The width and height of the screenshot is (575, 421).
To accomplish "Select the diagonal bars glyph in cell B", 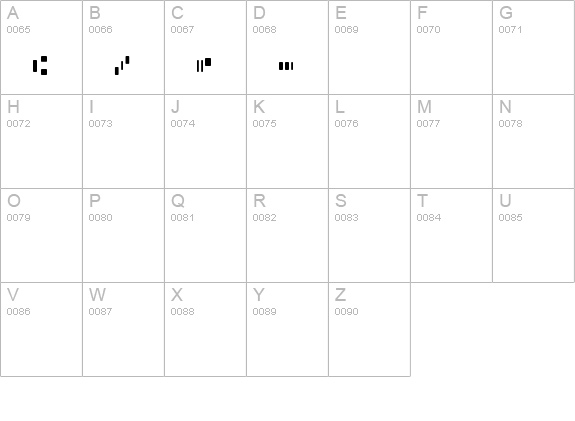I will pos(122,66).
